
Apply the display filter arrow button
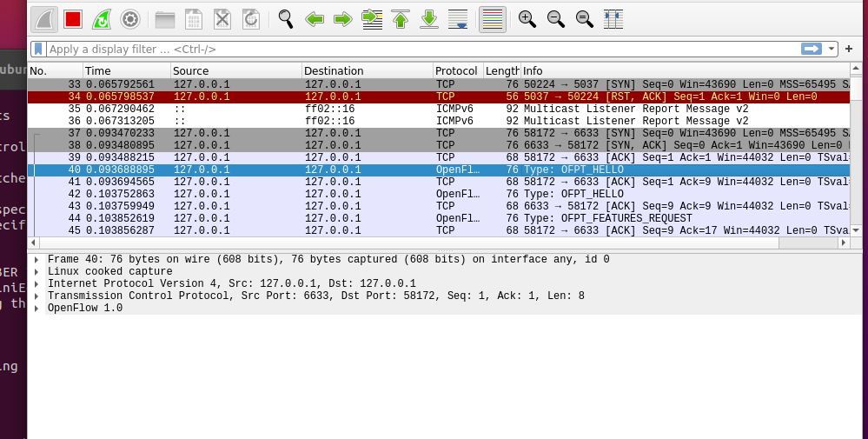point(811,50)
